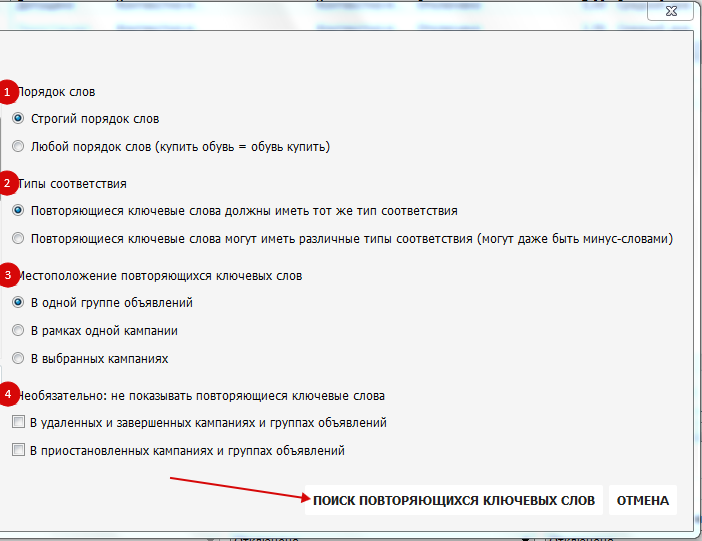
Task: Select 'В одной группе объявлений' radio button
Action: coord(18,303)
